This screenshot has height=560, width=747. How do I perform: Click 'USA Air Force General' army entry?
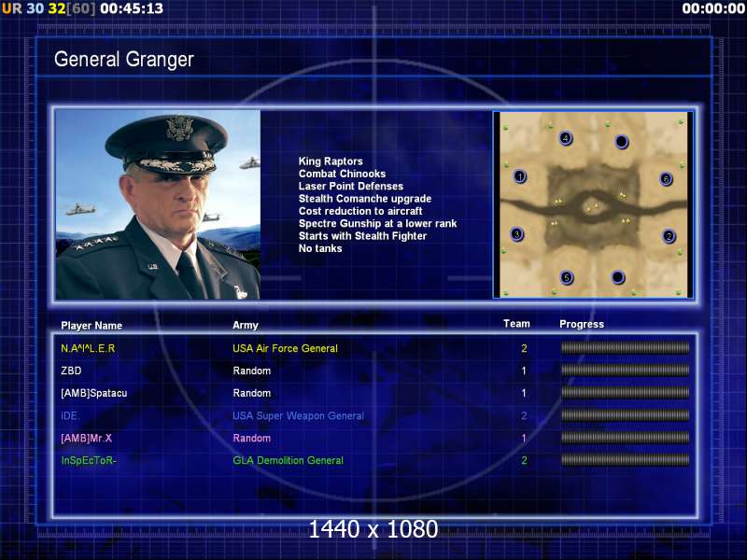(285, 348)
